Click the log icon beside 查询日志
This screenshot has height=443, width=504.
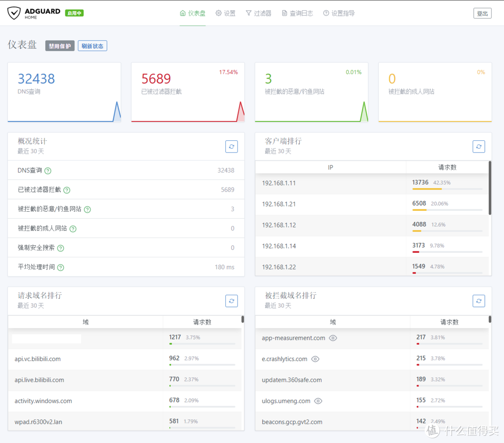click(284, 13)
